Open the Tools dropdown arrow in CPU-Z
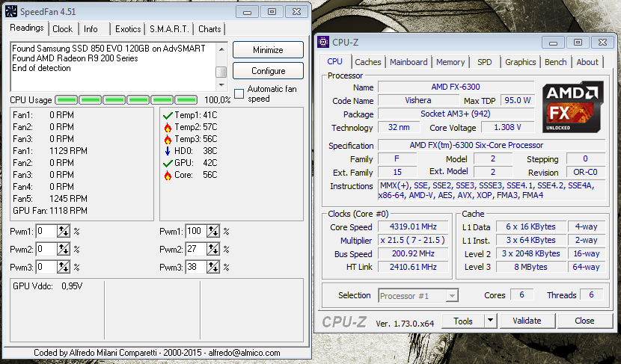 click(490, 321)
